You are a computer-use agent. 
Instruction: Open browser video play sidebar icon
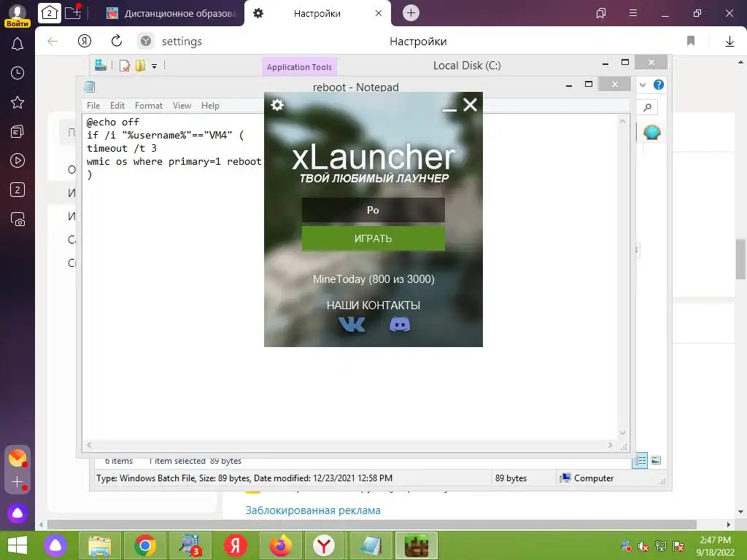pos(18,160)
